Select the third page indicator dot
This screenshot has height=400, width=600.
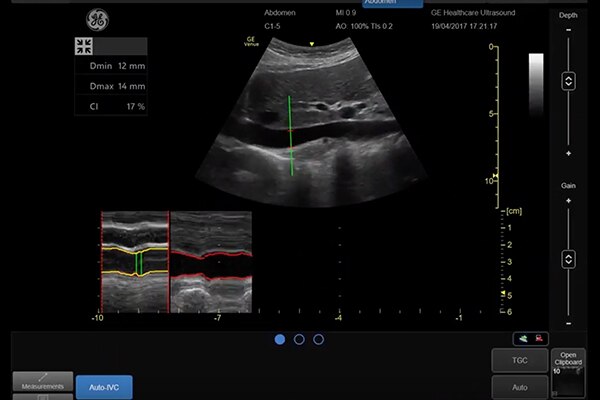coord(318,339)
